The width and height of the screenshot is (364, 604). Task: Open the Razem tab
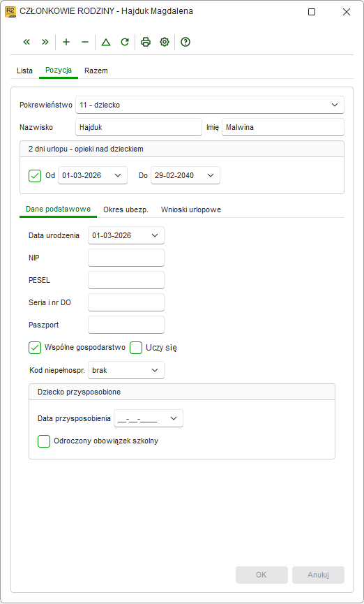(x=96, y=71)
